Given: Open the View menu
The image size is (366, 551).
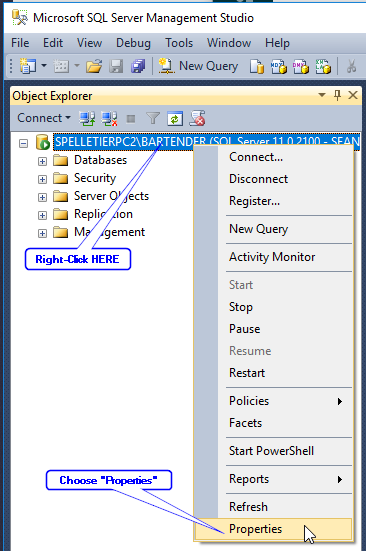Looking at the screenshot, I should [90, 43].
